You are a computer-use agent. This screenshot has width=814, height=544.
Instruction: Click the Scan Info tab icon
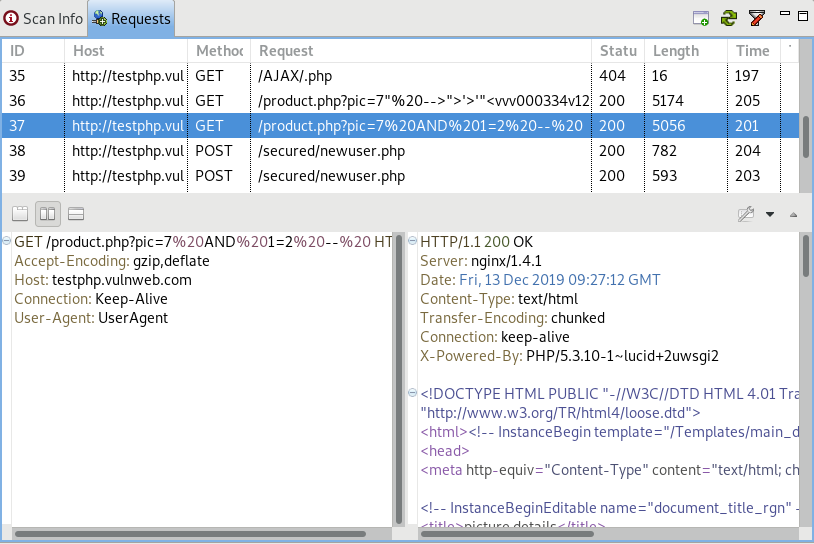pos(11,18)
